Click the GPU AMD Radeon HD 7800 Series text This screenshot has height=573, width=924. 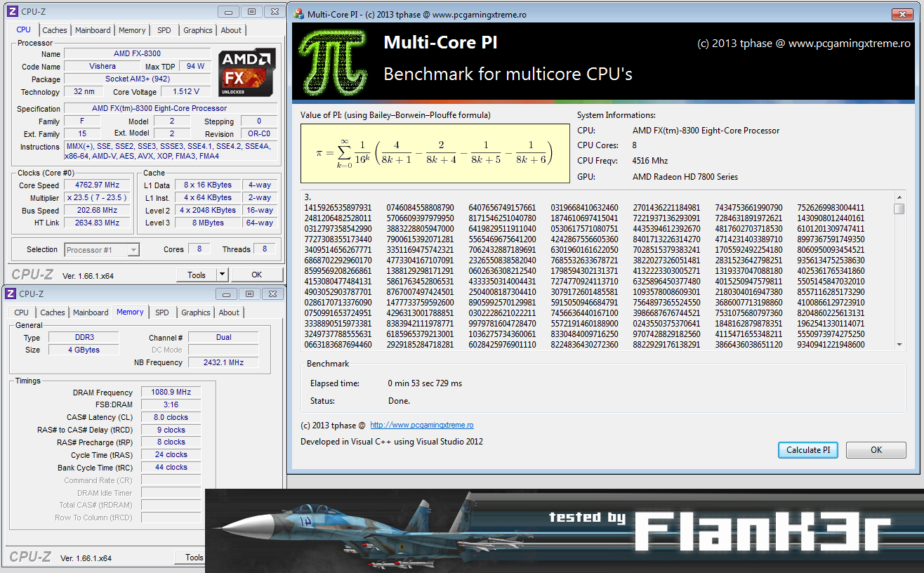pyautogui.click(x=685, y=176)
